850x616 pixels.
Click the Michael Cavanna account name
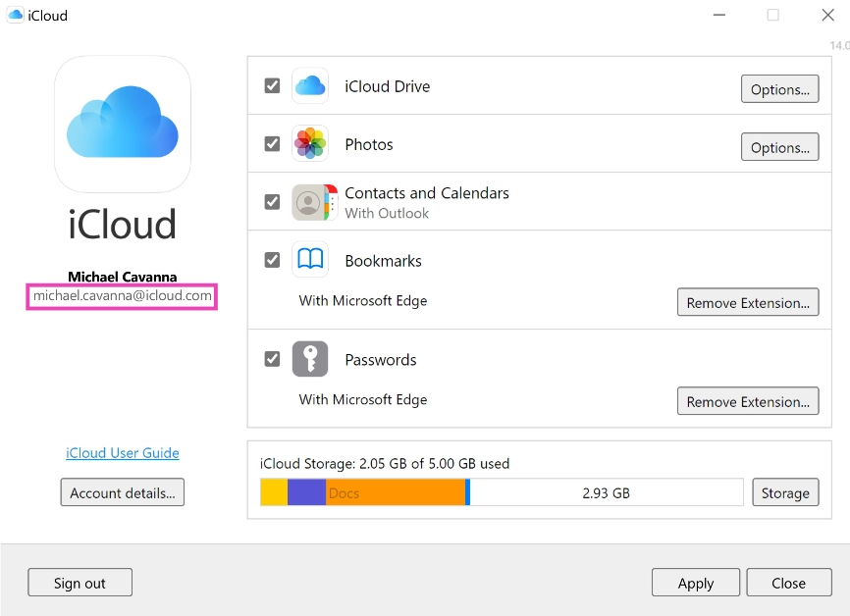123,277
